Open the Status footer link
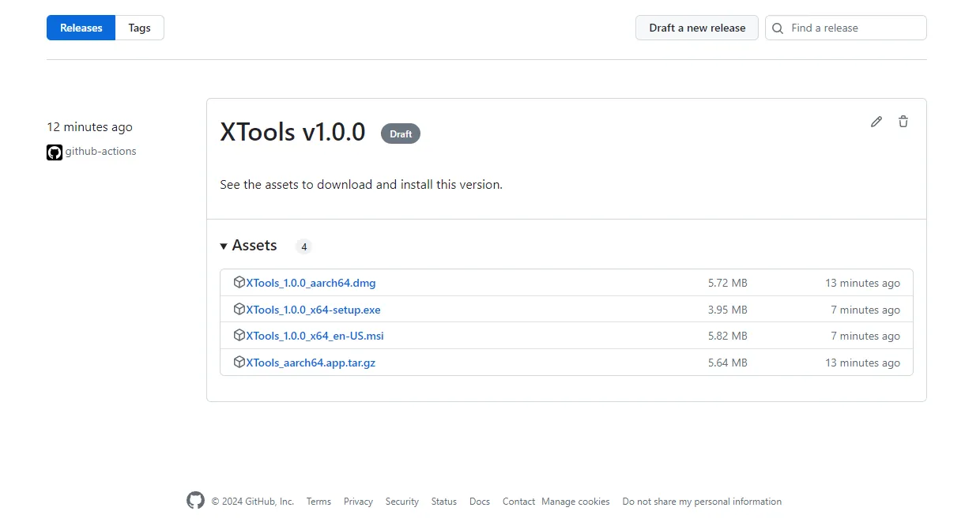The width and height of the screenshot is (980, 530). (443, 502)
